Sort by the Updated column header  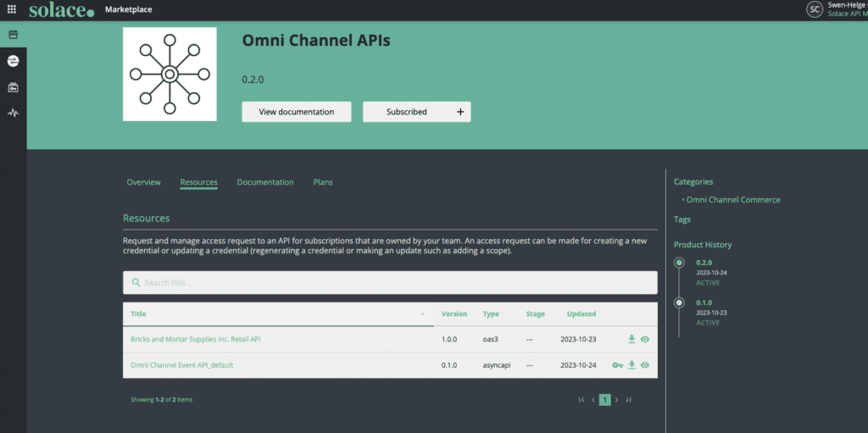(581, 314)
